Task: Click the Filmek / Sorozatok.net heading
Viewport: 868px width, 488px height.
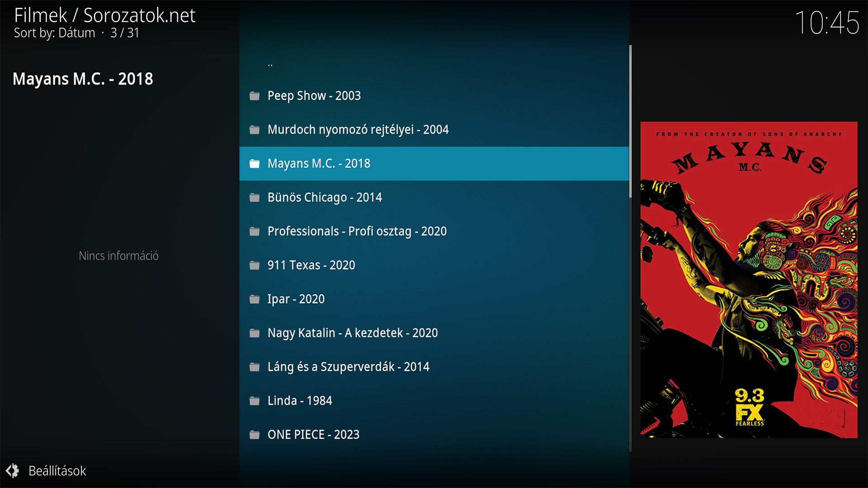Action: pos(104,15)
